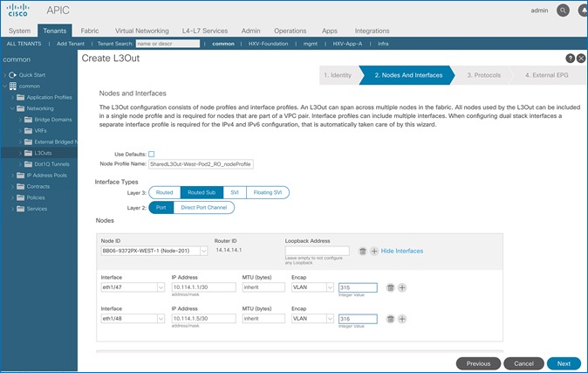Open the help question mark icon
Screen dimensions: 588x373
(x=570, y=59)
